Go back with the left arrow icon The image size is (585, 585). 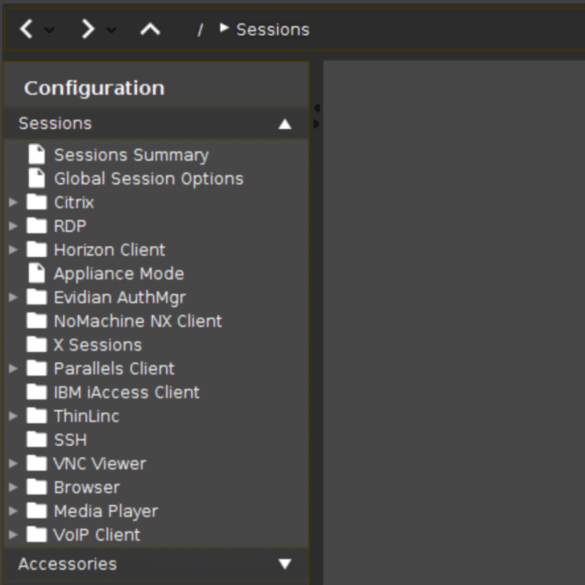[26, 29]
